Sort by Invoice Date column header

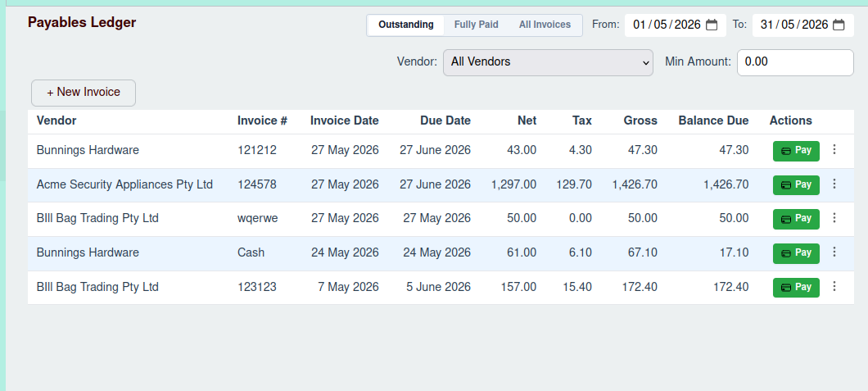tap(344, 120)
